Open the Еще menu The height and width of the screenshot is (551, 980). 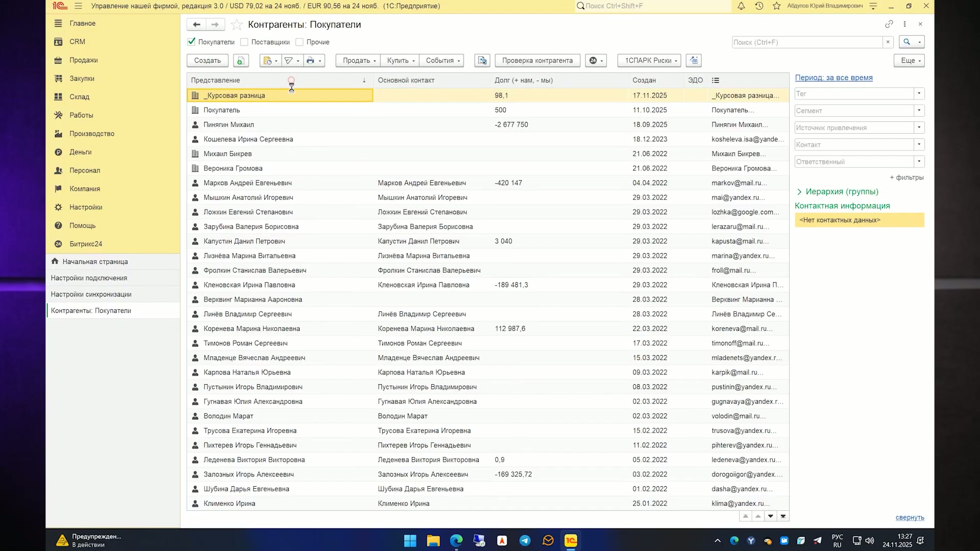[x=910, y=61]
